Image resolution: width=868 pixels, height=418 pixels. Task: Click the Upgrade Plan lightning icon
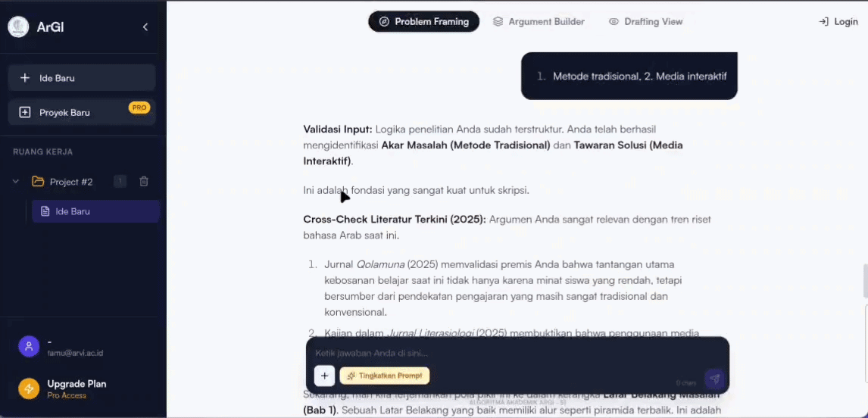point(29,388)
